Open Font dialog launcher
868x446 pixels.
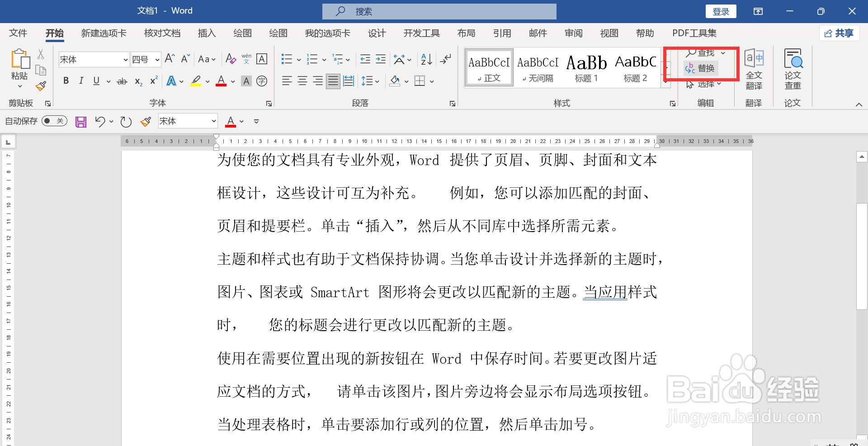pos(269,104)
